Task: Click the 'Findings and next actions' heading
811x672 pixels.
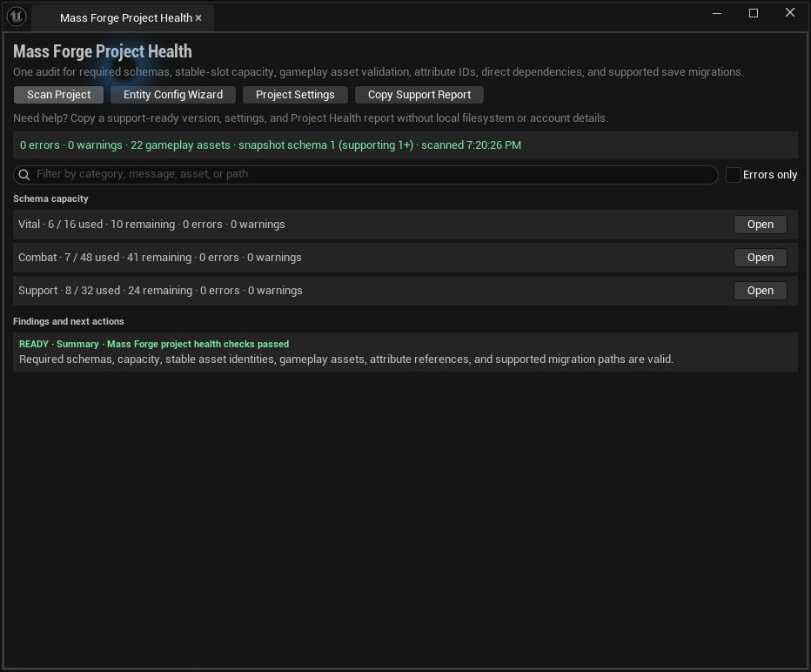Action: pos(68,321)
